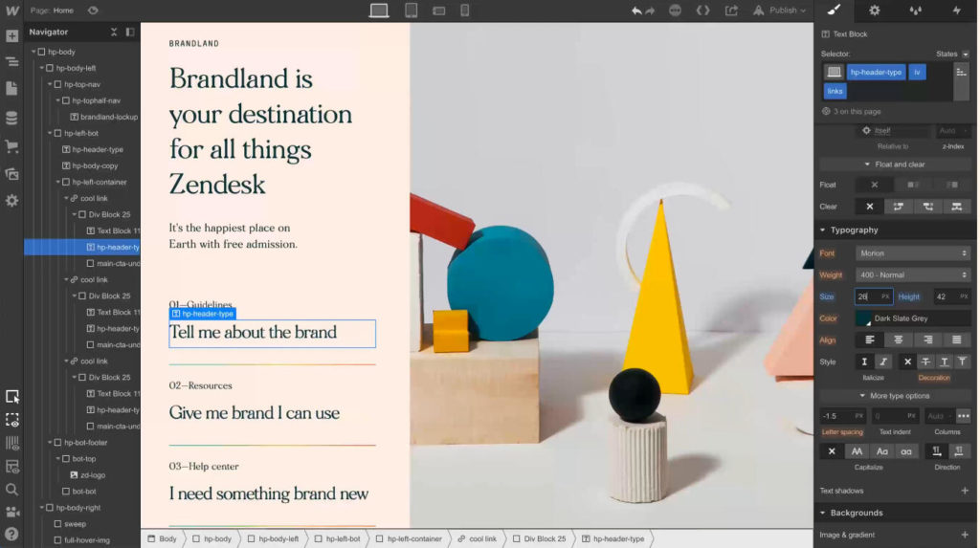Switch to Interactions lightning tab
The image size is (980, 548).
[x=956, y=11]
